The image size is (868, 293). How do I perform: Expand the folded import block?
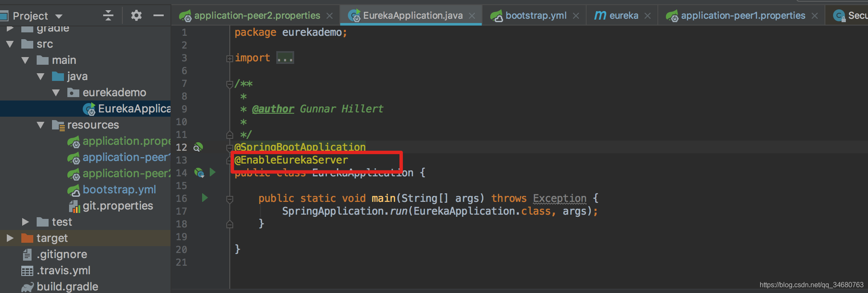point(229,58)
